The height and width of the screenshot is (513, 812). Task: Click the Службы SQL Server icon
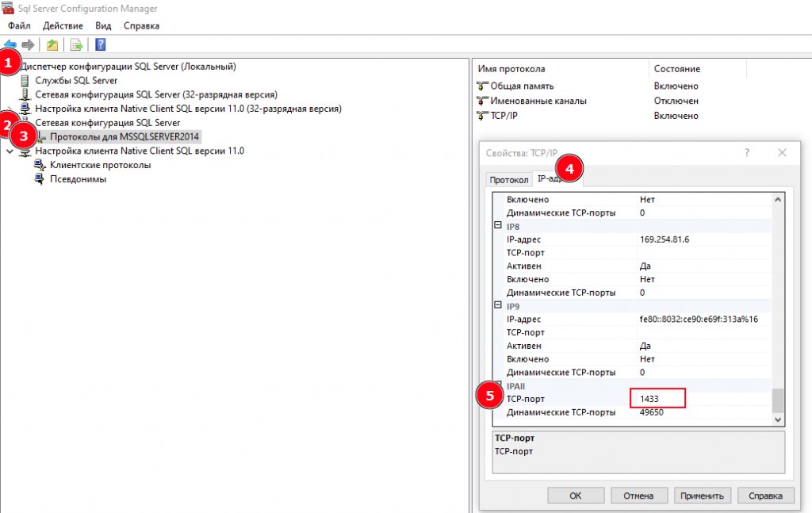25,81
